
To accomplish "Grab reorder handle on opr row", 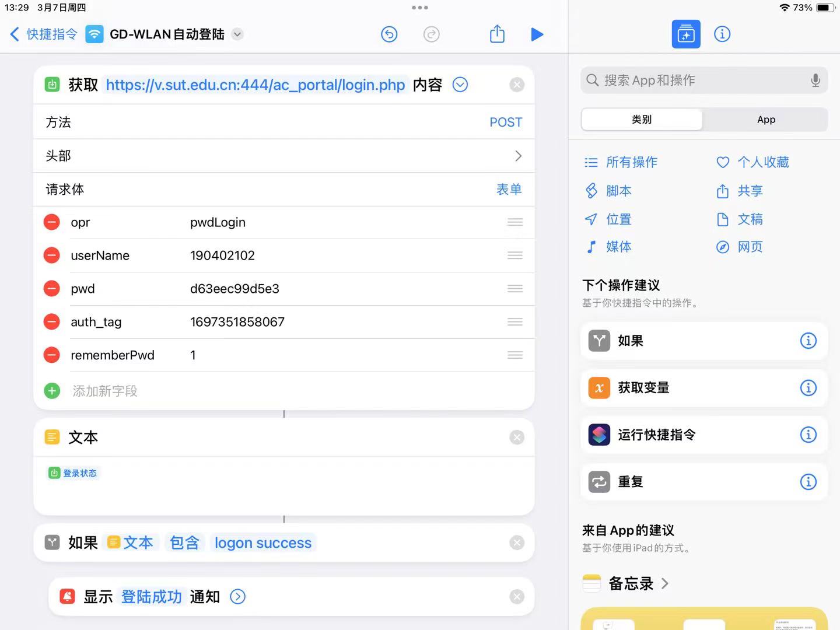I will coord(515,222).
